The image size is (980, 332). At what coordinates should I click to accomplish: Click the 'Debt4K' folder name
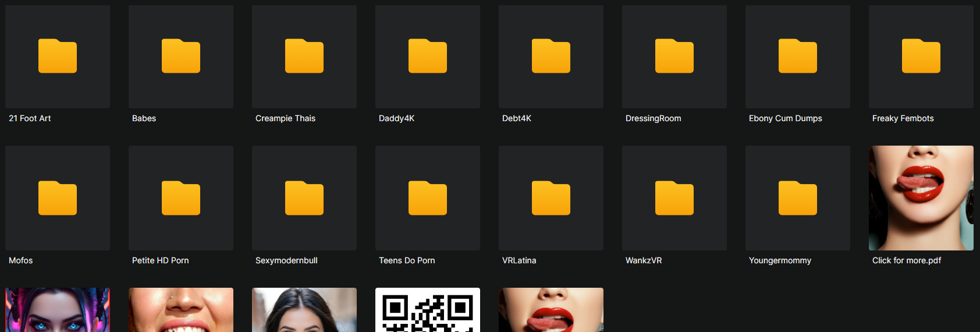point(517,118)
